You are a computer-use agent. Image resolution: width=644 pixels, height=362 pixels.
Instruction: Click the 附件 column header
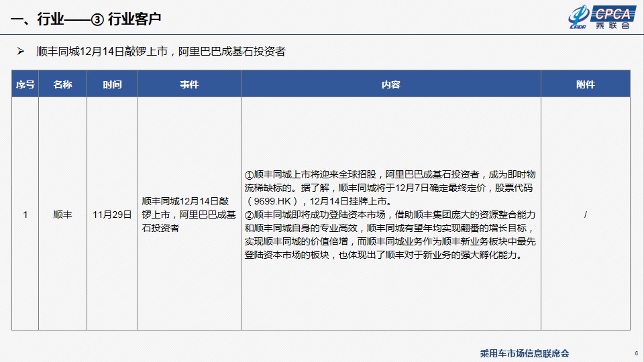tap(585, 84)
